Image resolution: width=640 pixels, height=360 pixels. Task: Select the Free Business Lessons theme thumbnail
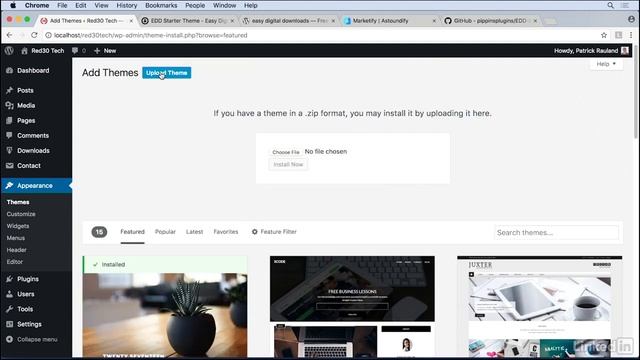(x=352, y=307)
